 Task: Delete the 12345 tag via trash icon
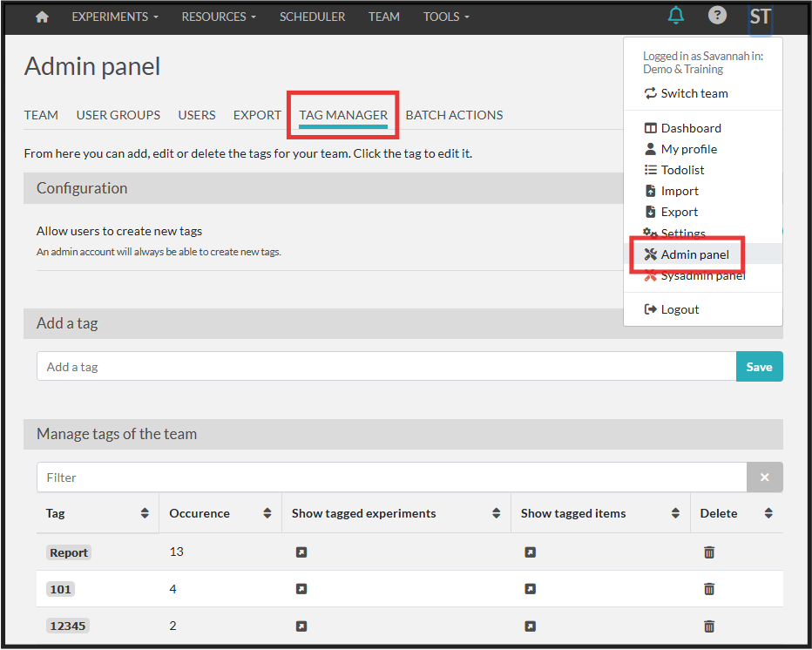tap(709, 626)
